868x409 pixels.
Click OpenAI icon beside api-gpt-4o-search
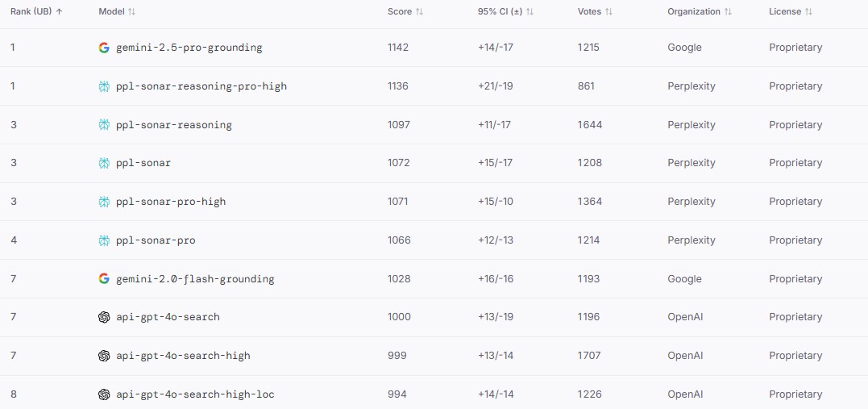click(104, 317)
